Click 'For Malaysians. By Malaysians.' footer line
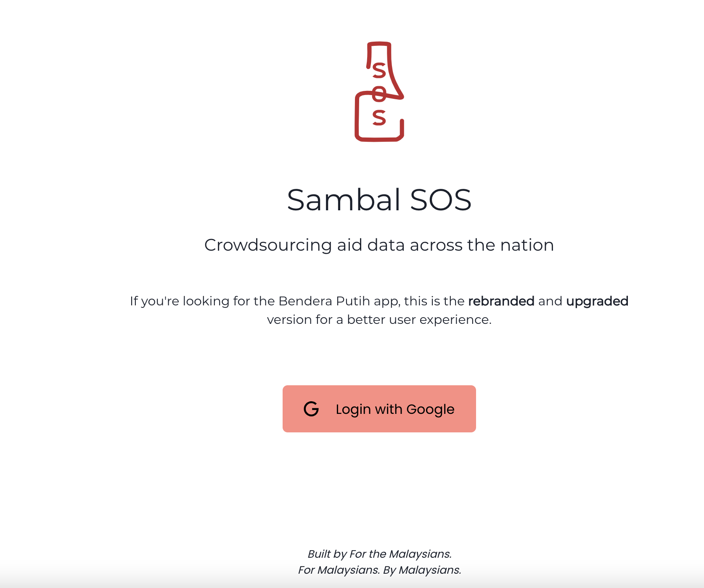Viewport: 704px width, 588px height. point(379,570)
